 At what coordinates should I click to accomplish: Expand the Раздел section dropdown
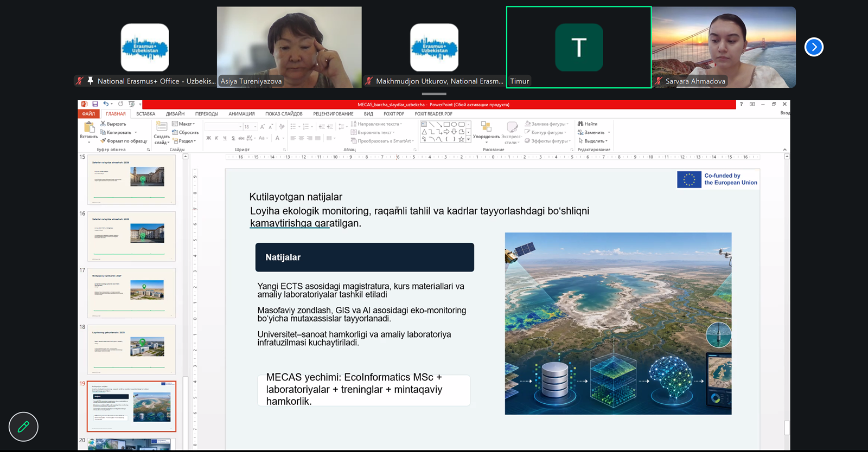(184, 141)
